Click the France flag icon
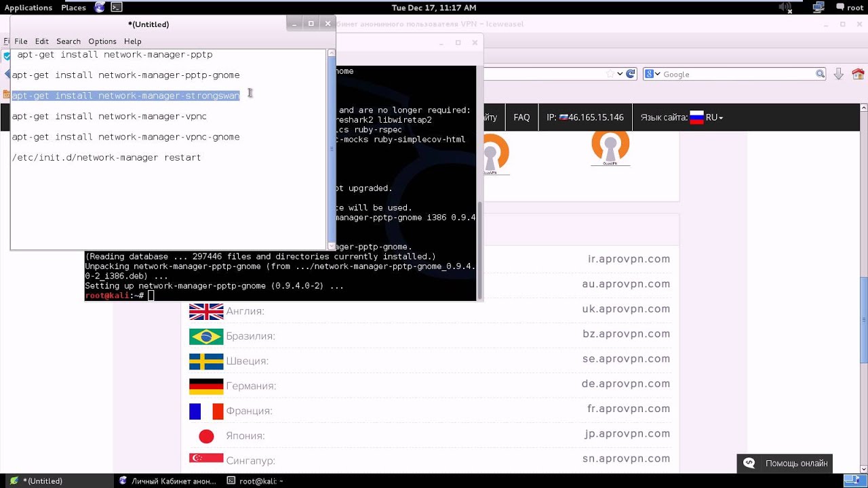Viewport: 868px width, 488px height. pos(206,411)
